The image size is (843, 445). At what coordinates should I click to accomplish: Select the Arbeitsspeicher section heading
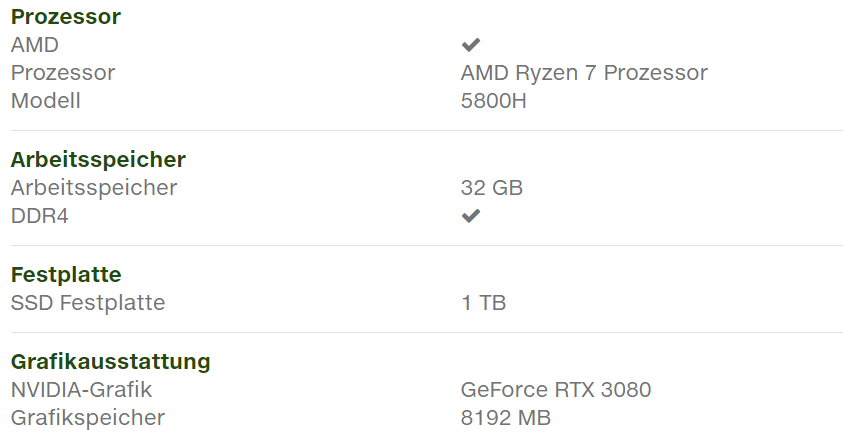pos(98,160)
